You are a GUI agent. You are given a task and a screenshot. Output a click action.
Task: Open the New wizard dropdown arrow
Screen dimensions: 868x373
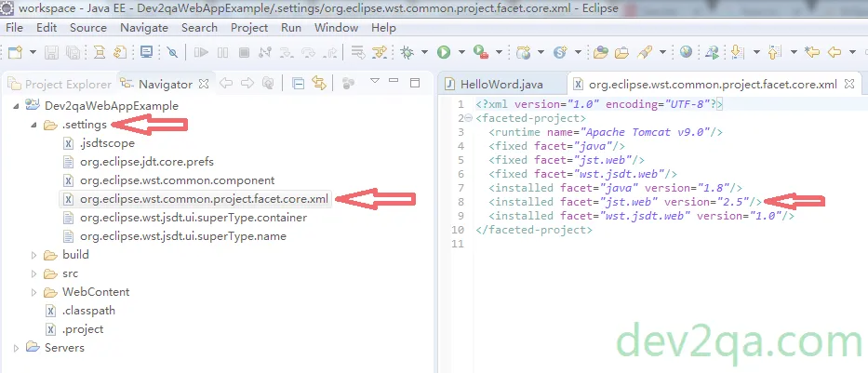[33, 53]
